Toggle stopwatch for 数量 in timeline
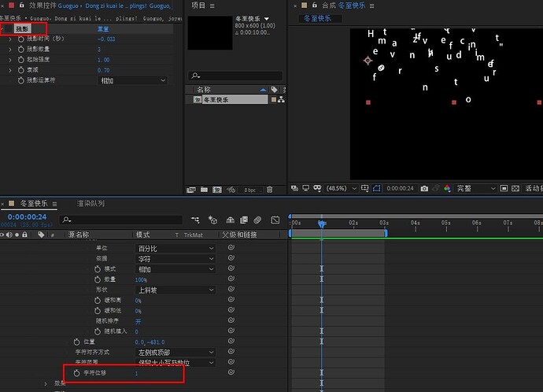 98,279
